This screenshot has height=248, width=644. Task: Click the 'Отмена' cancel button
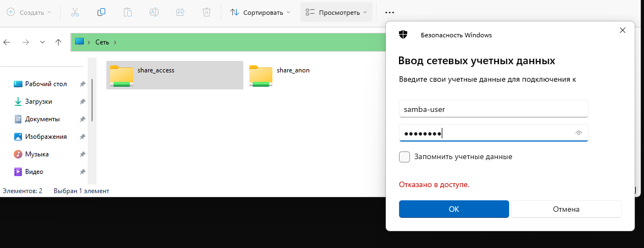pyautogui.click(x=566, y=209)
